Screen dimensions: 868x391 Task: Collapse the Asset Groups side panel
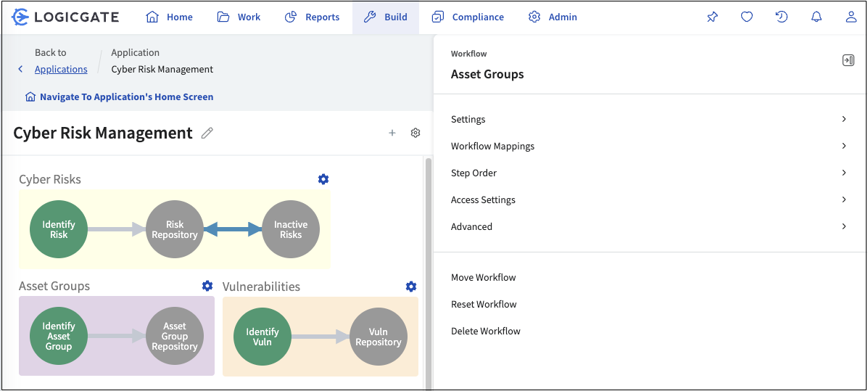click(x=848, y=60)
